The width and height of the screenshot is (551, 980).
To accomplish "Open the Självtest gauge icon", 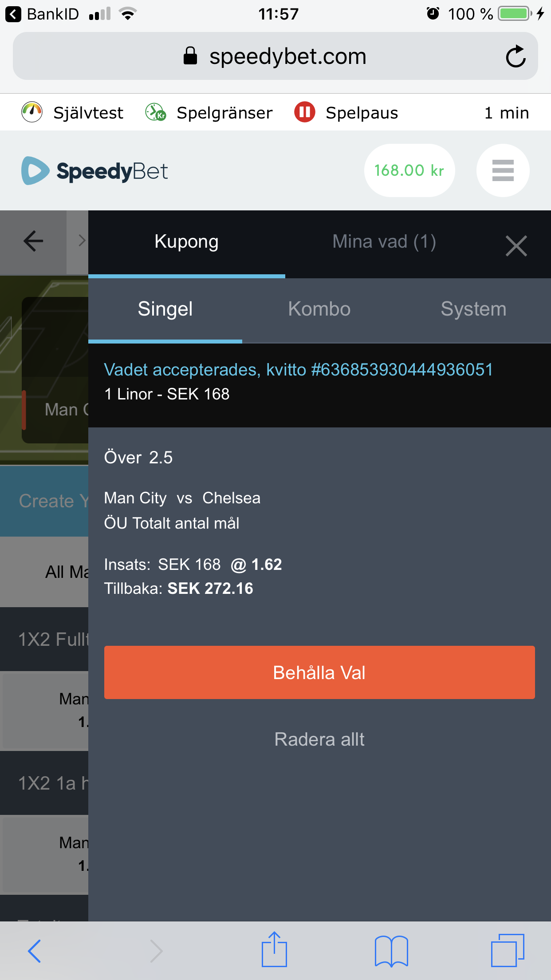I will click(x=32, y=112).
